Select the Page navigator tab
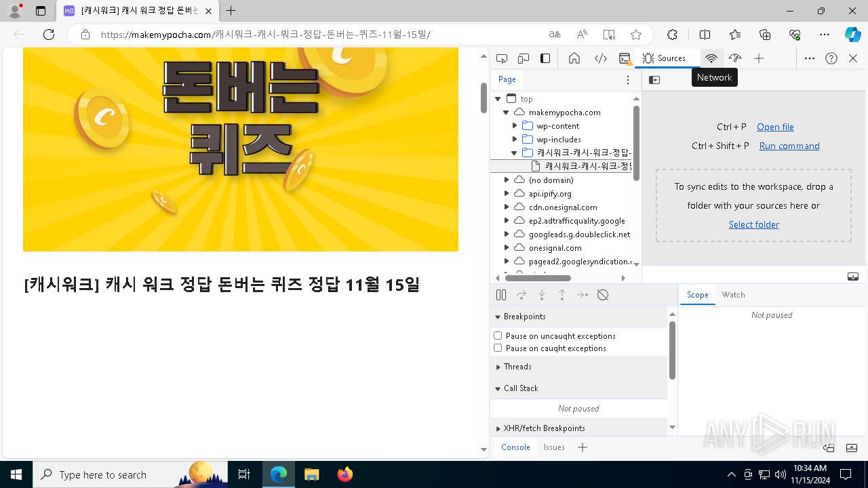This screenshot has width=868, height=488. (507, 79)
